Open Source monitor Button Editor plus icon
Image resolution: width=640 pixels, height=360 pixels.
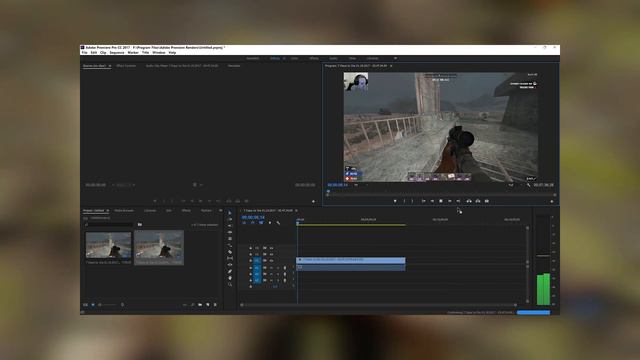(313, 201)
